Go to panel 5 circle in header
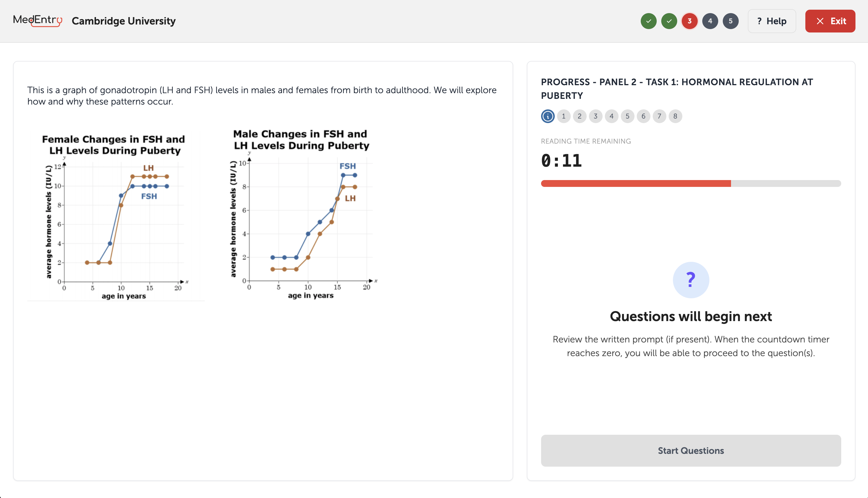 click(730, 21)
